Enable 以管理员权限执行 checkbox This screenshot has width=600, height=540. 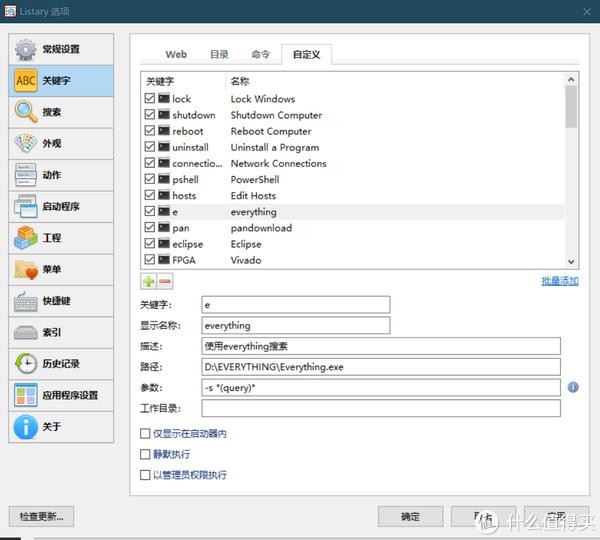[x=145, y=475]
